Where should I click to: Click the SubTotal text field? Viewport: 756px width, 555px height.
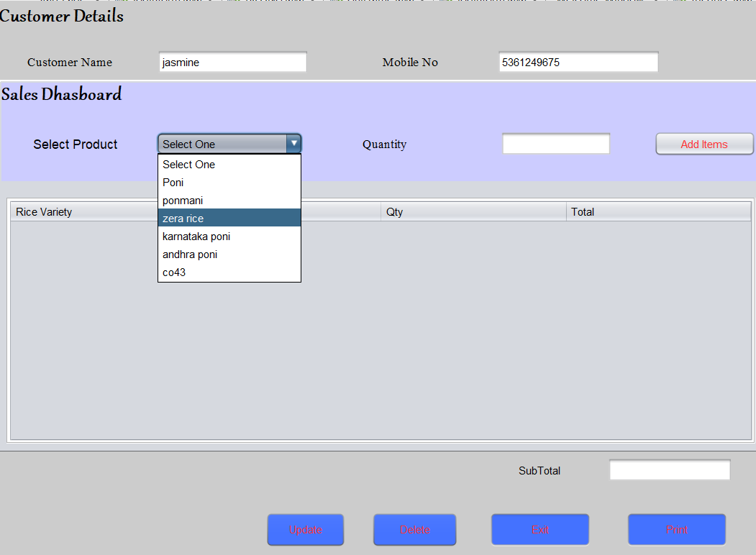pos(669,469)
